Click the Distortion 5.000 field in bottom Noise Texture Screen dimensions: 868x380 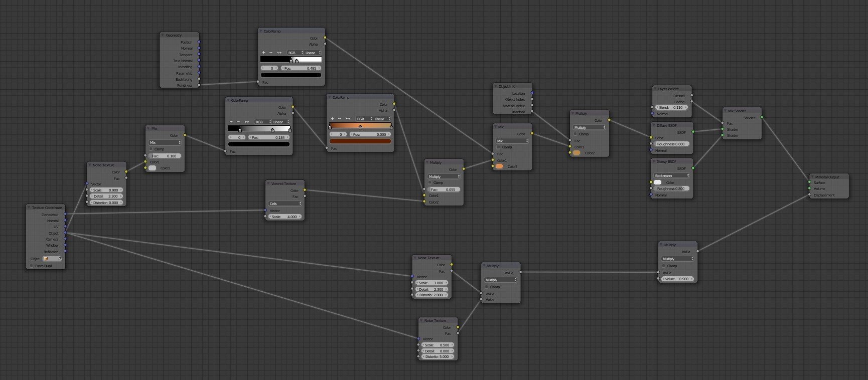click(x=438, y=356)
